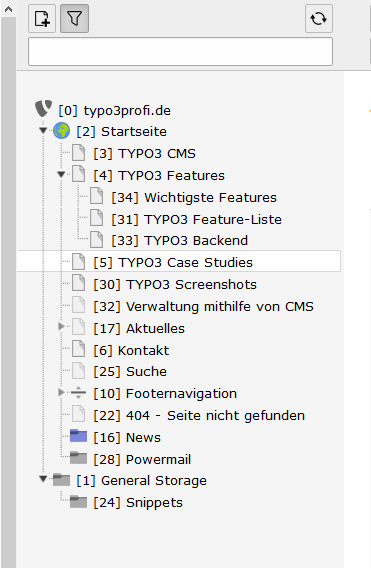Click the folder icon of Powermail

click(78, 458)
